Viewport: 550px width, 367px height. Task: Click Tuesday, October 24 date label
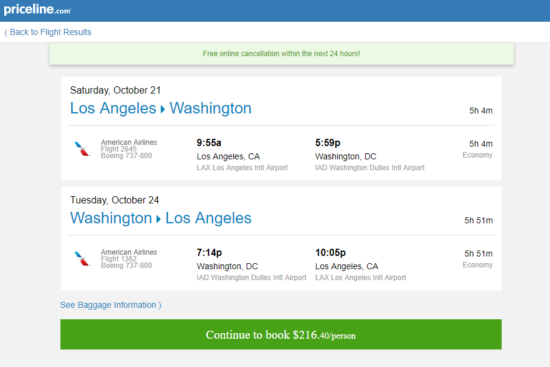point(114,200)
